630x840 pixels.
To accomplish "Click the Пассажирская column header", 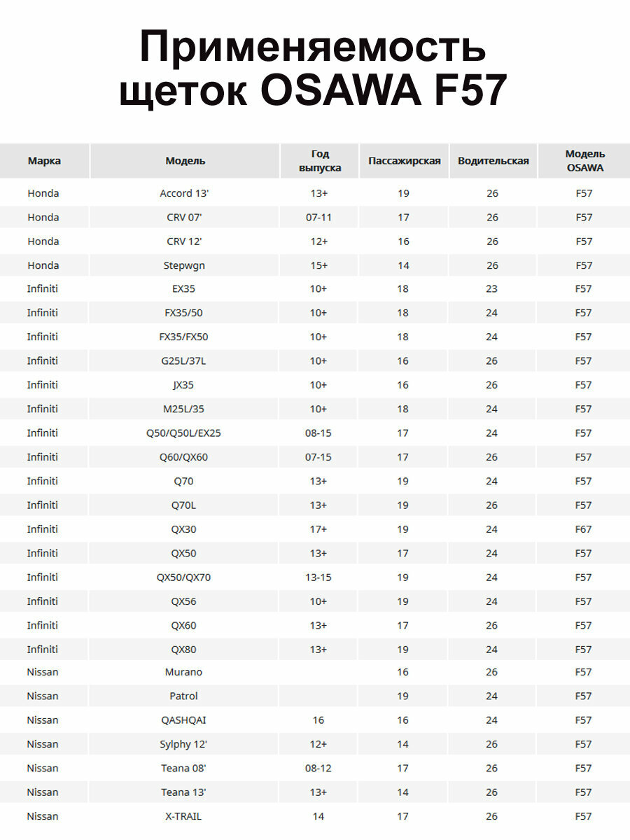I will coord(405,161).
